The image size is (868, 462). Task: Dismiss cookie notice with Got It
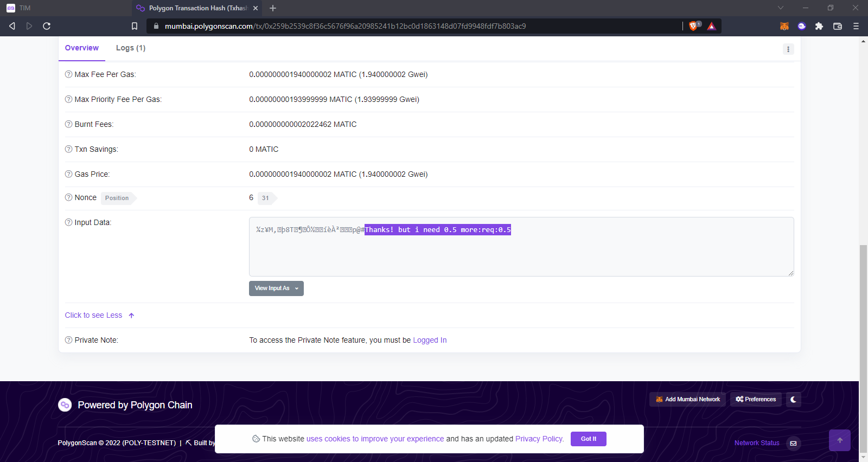[589, 439]
